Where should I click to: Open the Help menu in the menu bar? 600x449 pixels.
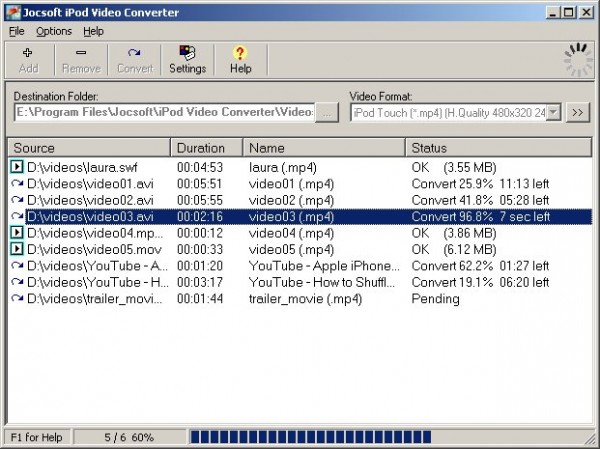[93, 31]
